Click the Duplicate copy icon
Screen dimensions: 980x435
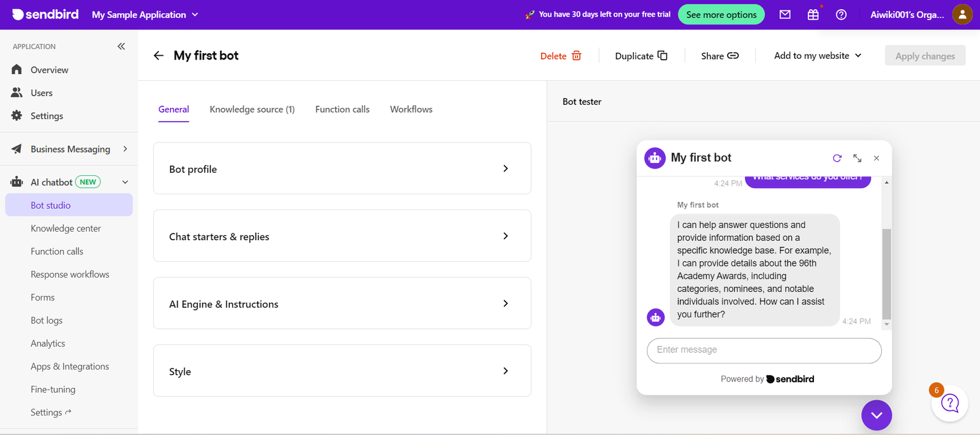[662, 56]
